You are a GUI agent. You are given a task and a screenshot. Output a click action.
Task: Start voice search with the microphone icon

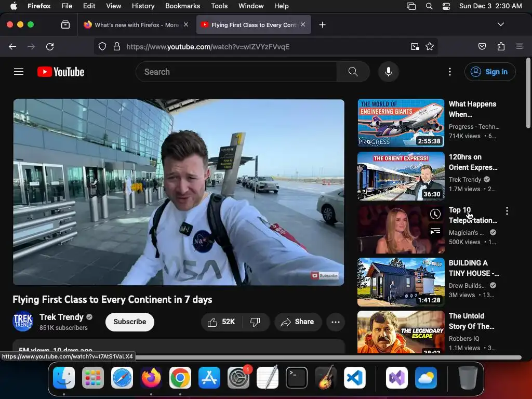[389, 72]
